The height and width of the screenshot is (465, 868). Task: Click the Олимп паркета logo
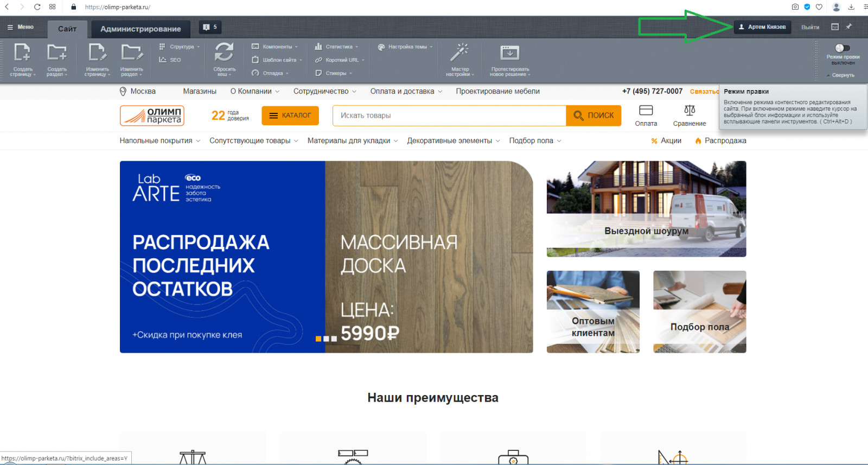[x=152, y=116]
